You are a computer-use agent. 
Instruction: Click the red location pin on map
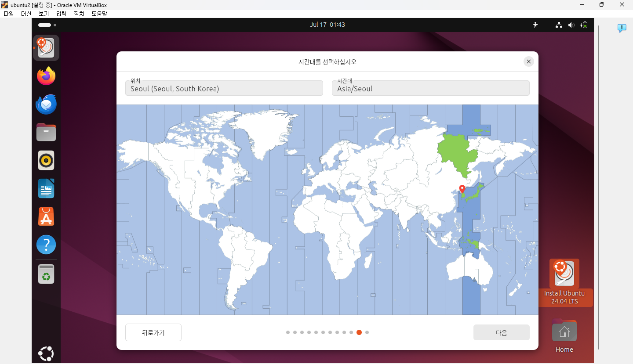pos(462,189)
